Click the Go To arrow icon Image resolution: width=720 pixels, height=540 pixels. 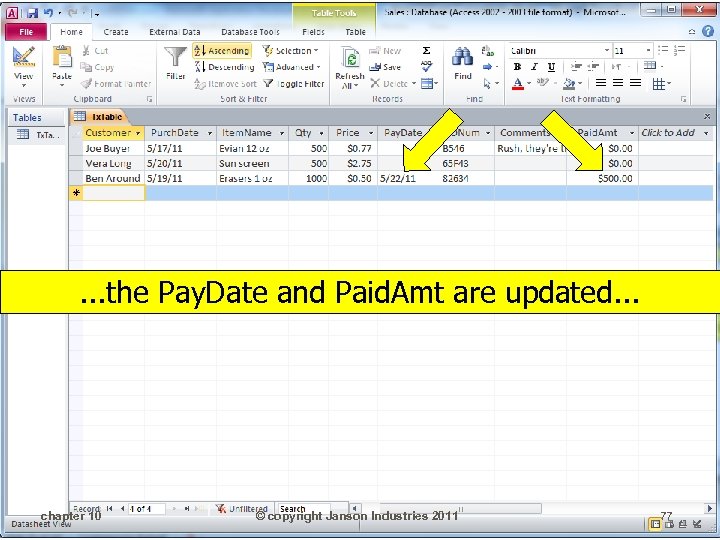pyautogui.click(x=487, y=67)
